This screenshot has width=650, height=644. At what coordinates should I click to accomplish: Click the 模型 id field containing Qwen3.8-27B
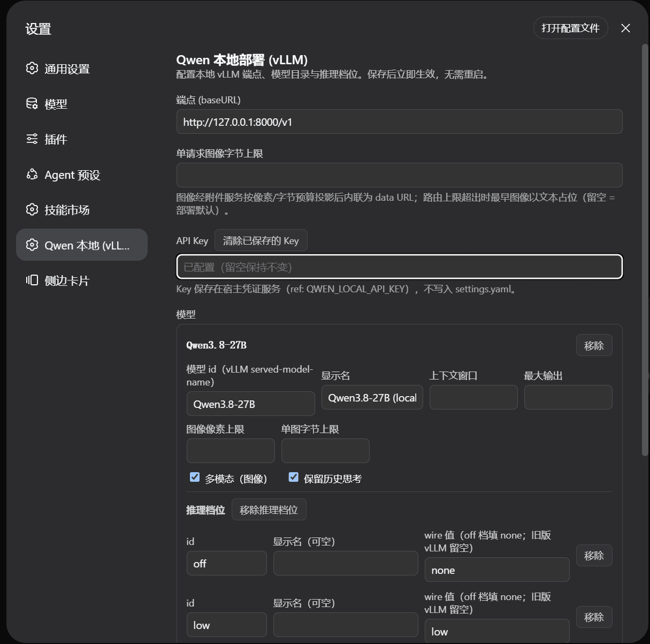[x=250, y=404]
